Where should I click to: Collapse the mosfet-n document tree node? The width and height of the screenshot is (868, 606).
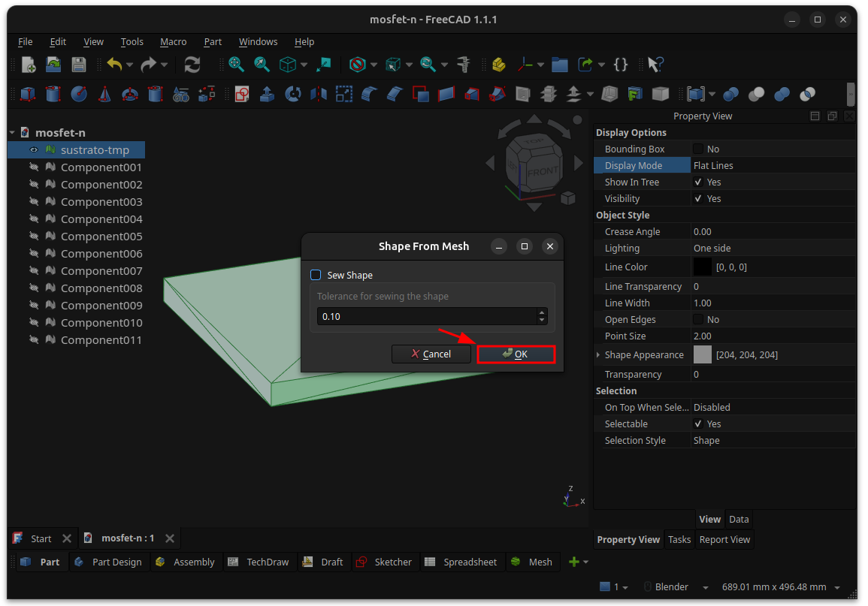pos(12,133)
